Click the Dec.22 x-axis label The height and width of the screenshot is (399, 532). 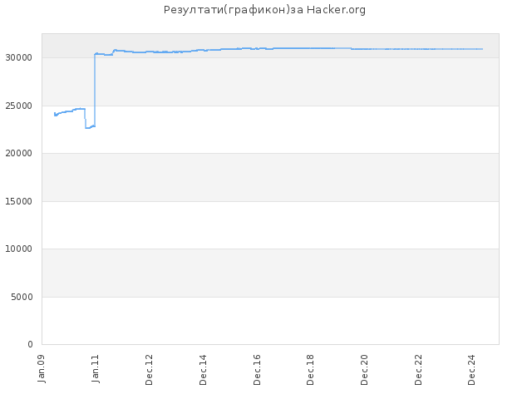click(x=418, y=370)
